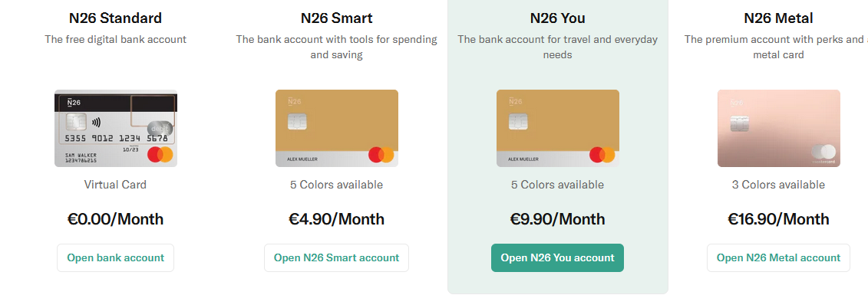868x295 pixels.
Task: Click the N26 Smart gold card image
Action: (337, 128)
